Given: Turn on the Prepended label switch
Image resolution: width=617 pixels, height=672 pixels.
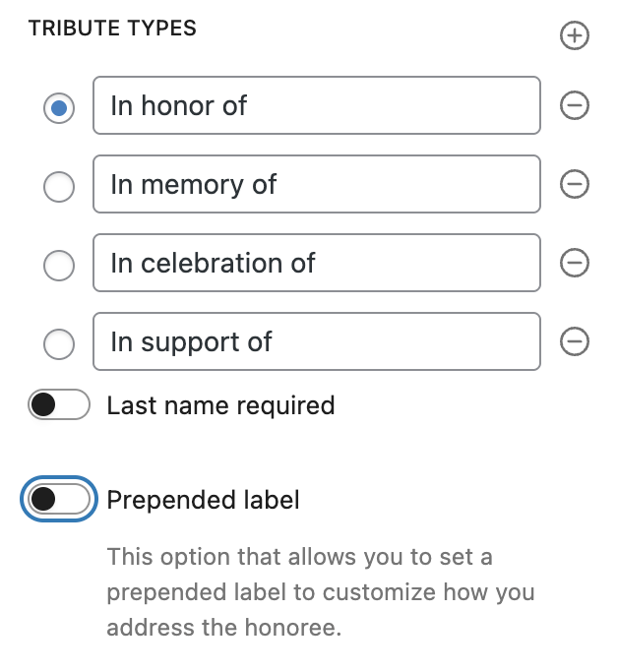Looking at the screenshot, I should [x=59, y=500].
